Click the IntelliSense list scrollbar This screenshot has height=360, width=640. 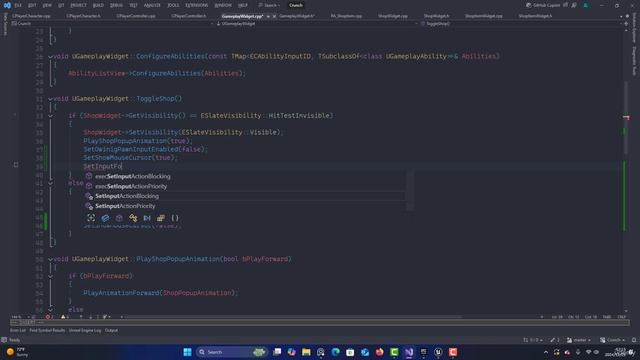pyautogui.click(x=410, y=191)
